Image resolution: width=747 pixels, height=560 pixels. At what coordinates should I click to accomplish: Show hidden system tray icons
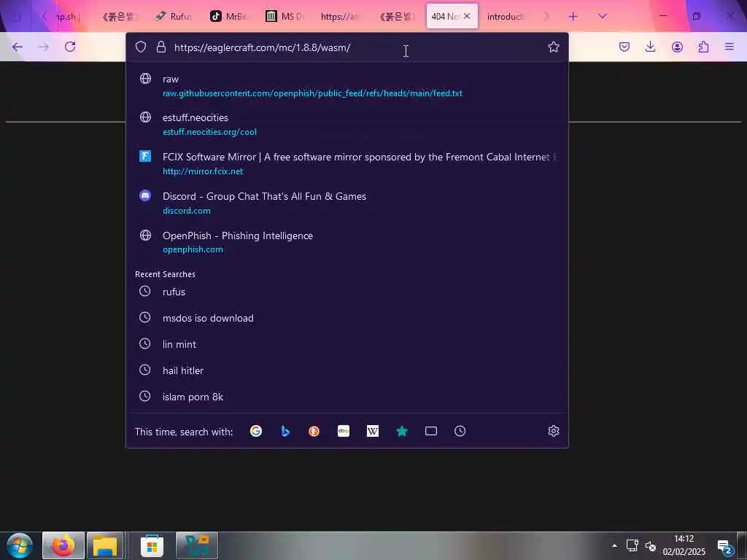click(x=614, y=545)
